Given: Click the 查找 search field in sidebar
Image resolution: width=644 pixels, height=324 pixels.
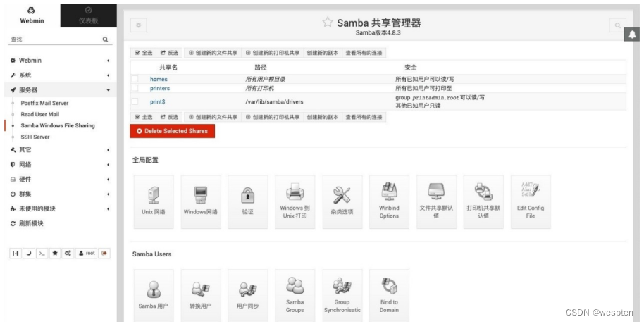Looking at the screenshot, I should point(53,40).
